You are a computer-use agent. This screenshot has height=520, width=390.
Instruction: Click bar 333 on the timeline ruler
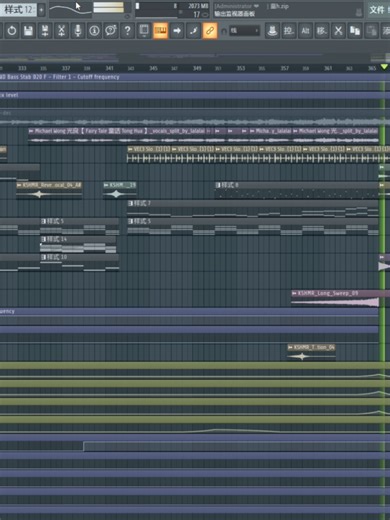[22, 68]
